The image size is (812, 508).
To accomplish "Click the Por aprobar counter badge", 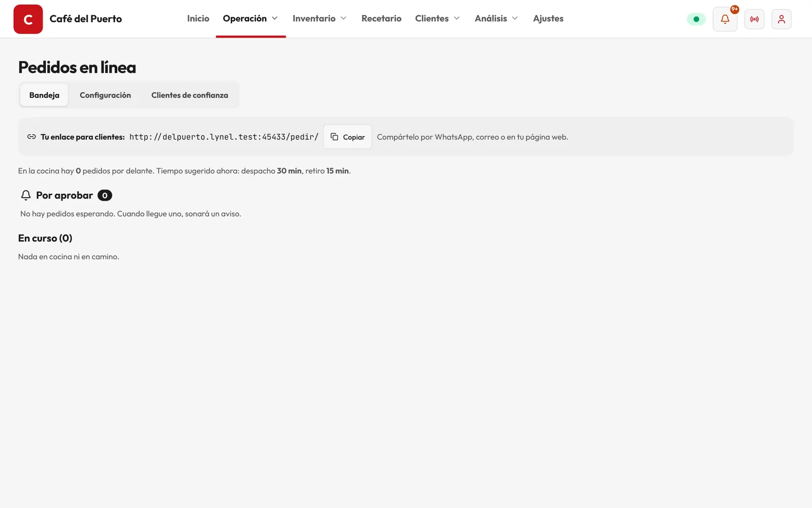I will [x=105, y=196].
